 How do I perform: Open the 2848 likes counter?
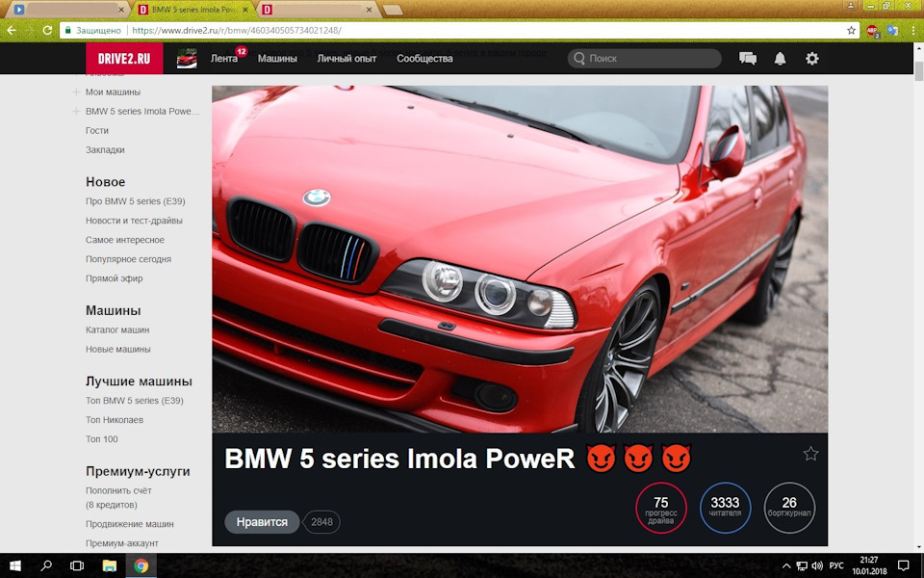coord(321,522)
